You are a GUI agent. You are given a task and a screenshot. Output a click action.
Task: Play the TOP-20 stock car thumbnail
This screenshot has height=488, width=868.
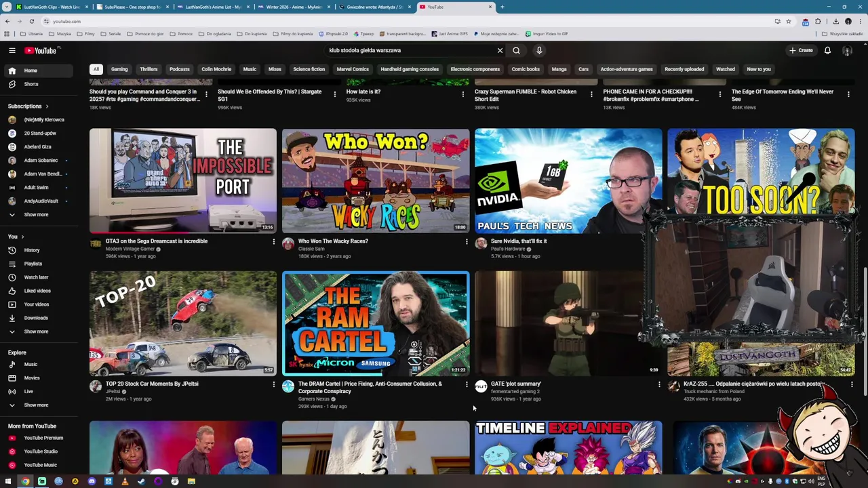coord(183,323)
